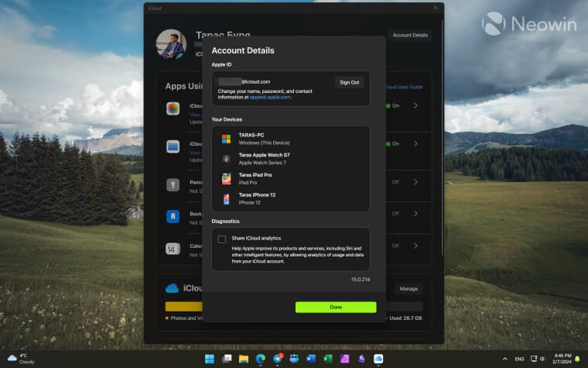Expand the iCloud Photos row chevron
Screen dimensions: 588x368
point(415,105)
